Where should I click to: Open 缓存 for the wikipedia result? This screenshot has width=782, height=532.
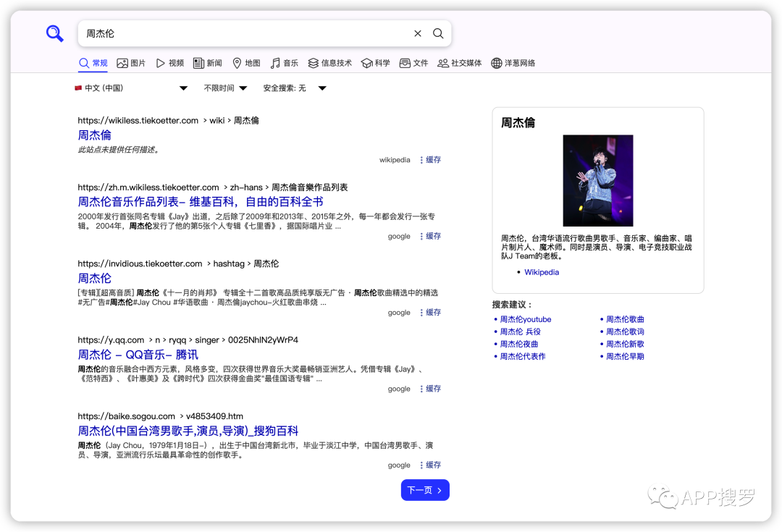(431, 159)
